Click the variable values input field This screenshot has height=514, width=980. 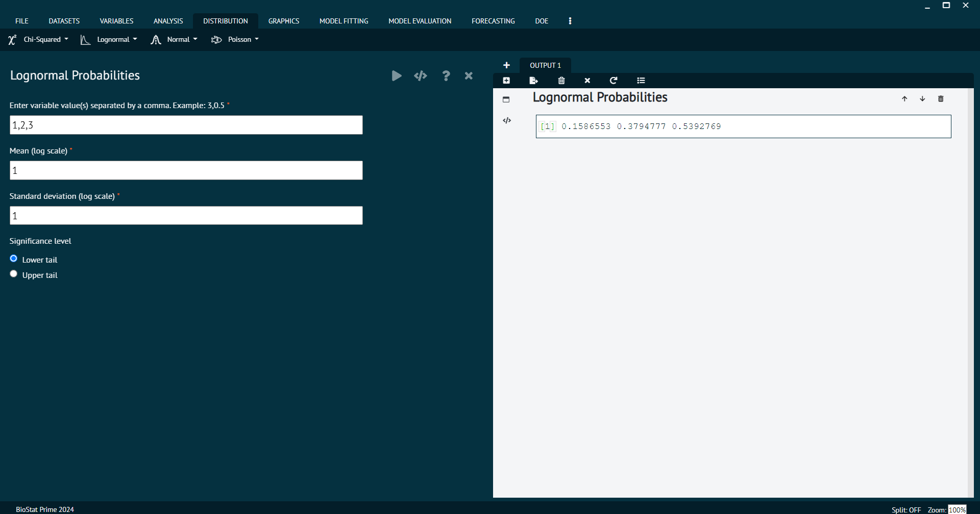pos(186,125)
